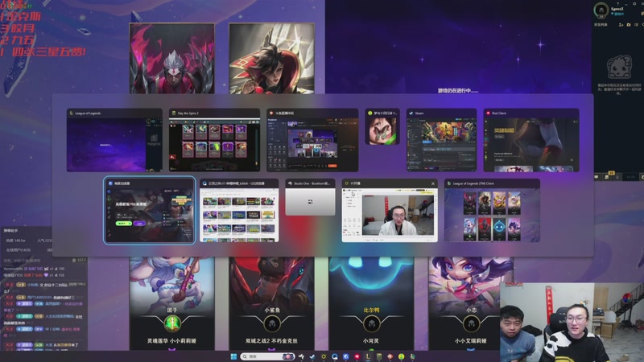Screen dimensions: 644x362
Task: Select the highlighted accelerator window in the switcher
Action: (x=150, y=211)
